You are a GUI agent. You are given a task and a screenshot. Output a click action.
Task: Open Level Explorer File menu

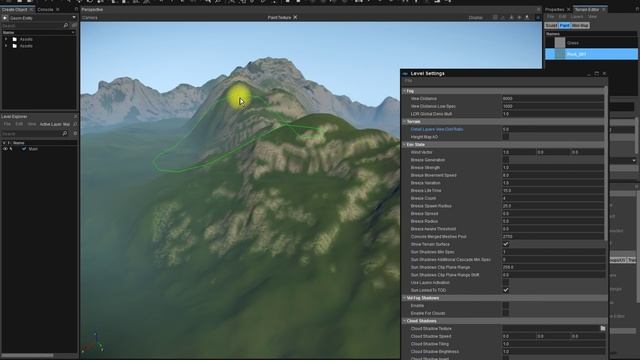pos(7,124)
